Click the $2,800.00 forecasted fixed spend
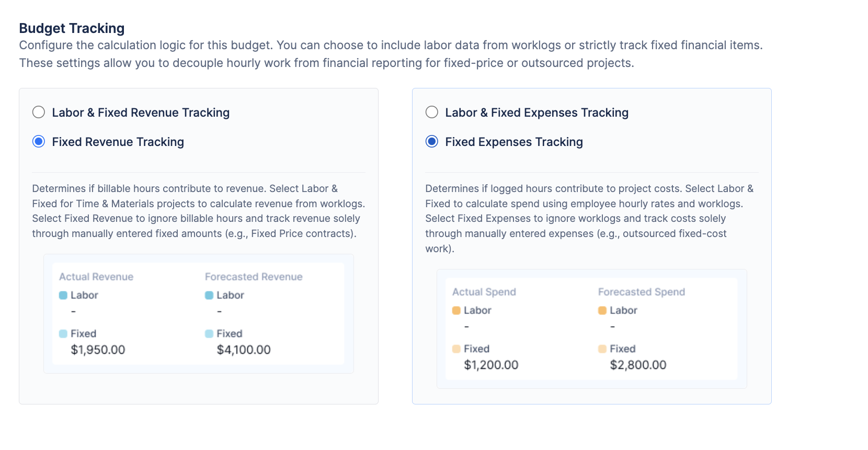 [x=638, y=365]
